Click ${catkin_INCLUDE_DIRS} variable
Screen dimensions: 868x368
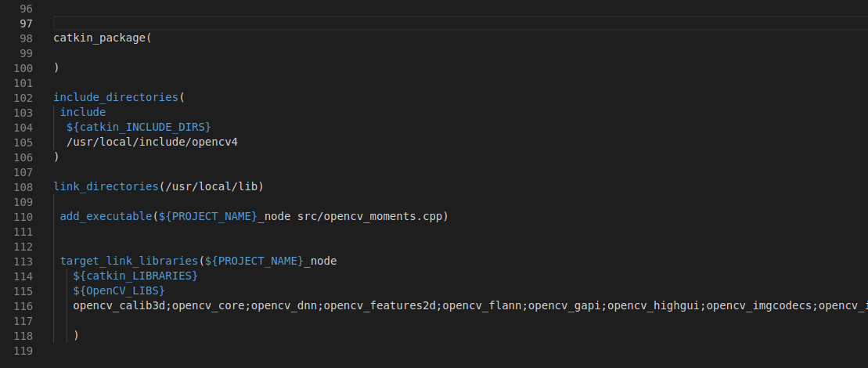pos(139,128)
